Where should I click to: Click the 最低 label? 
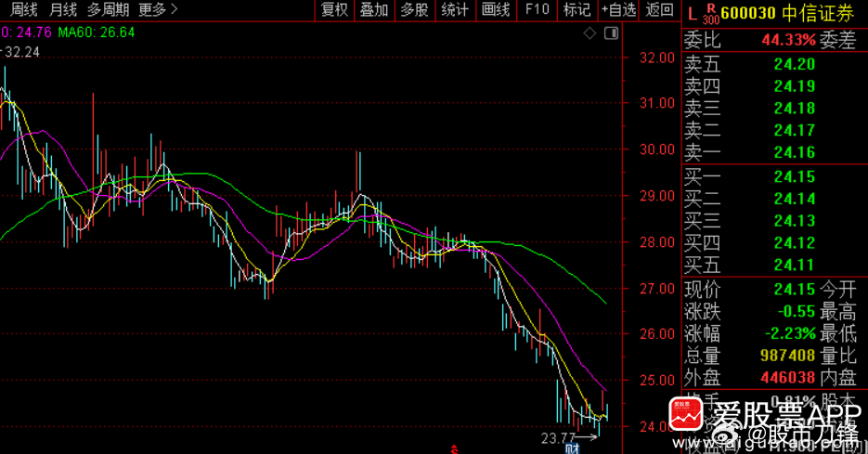838,334
